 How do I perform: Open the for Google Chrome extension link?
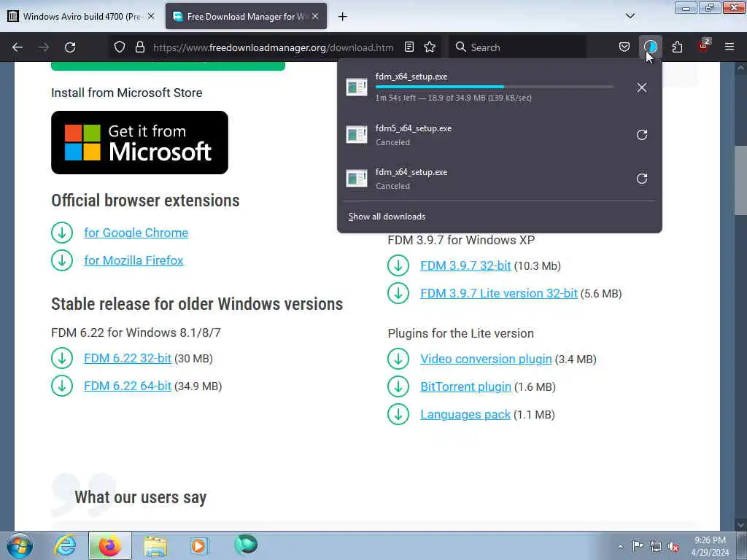click(x=136, y=233)
